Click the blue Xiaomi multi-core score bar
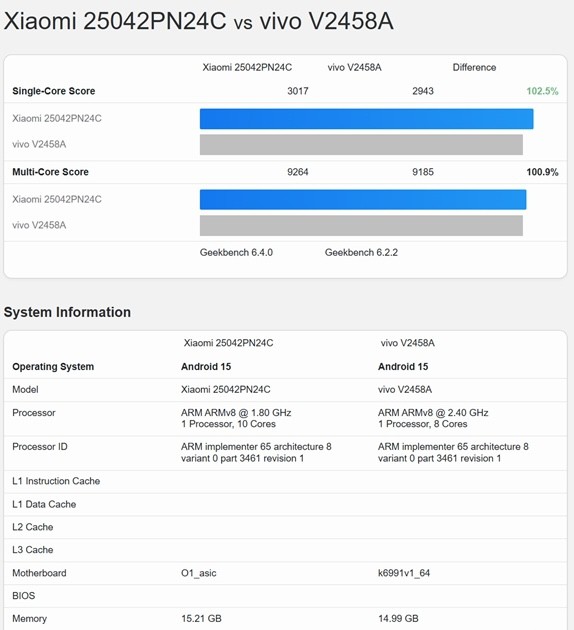This screenshot has width=574, height=630. 363,200
